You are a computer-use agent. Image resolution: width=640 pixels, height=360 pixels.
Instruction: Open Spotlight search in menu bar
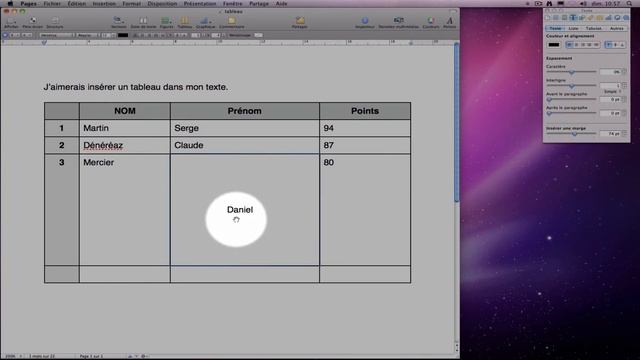pos(629,3)
